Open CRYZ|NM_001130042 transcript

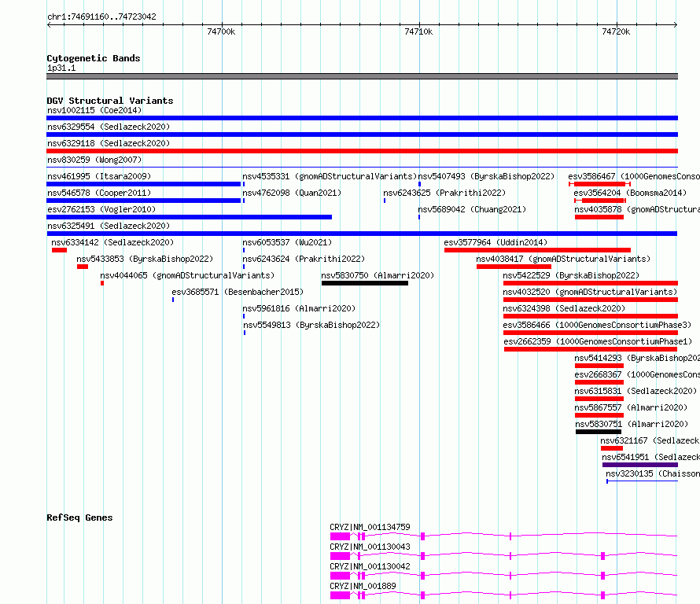point(370,566)
